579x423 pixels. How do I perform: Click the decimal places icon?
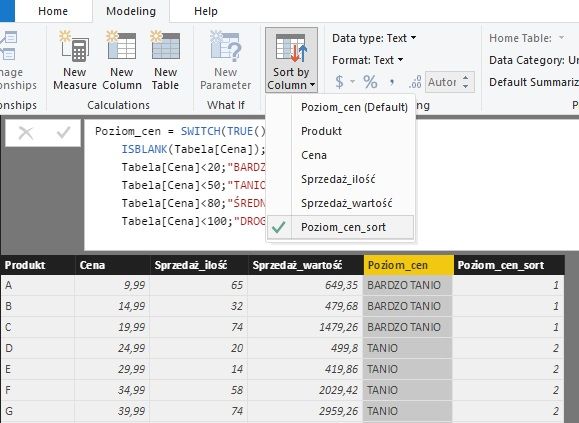pos(415,82)
